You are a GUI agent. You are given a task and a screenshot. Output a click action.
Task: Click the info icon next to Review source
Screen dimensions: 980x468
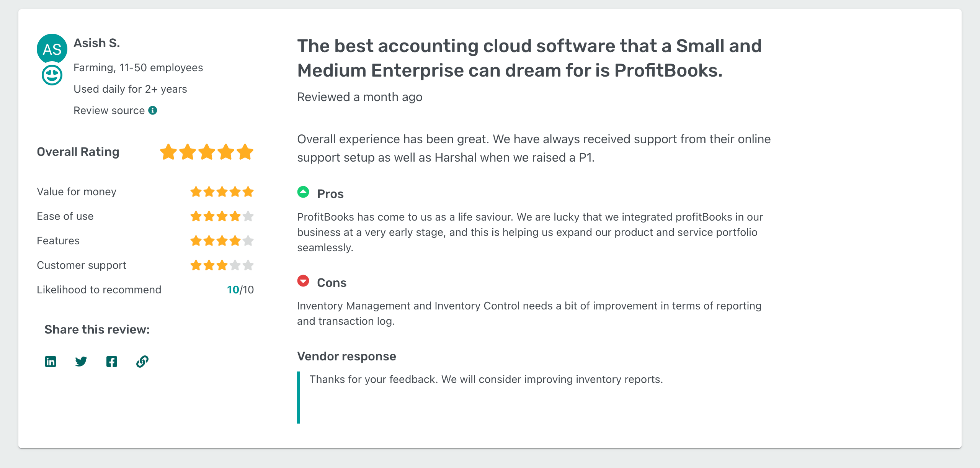153,110
